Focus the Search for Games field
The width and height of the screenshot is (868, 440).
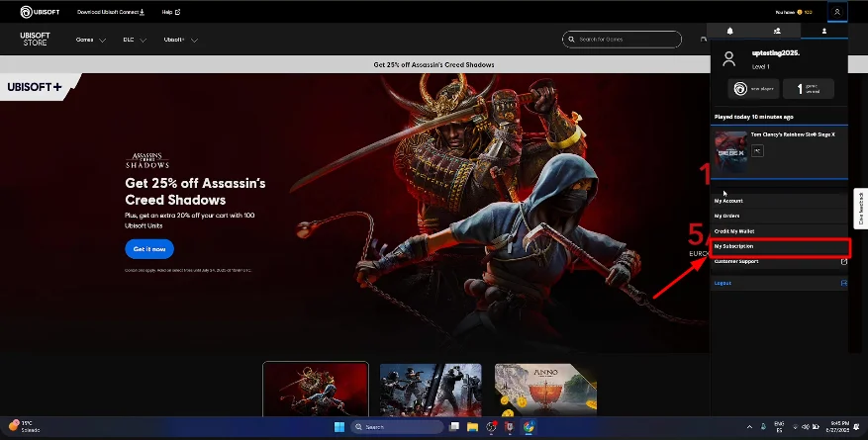tap(622, 40)
